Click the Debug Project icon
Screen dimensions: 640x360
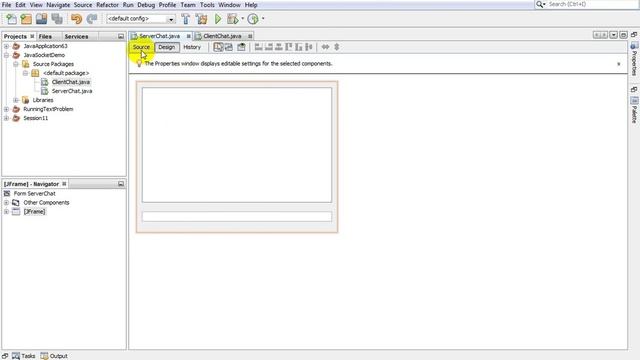click(233, 19)
